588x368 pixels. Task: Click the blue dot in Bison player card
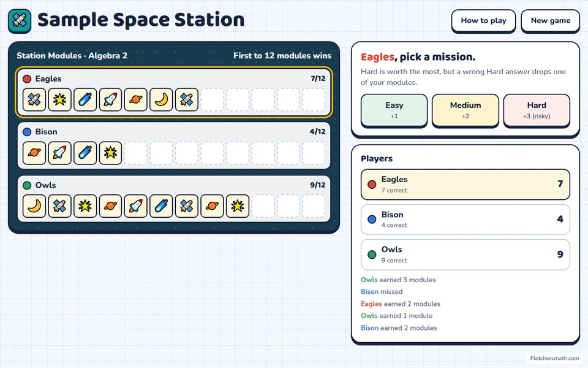point(372,220)
